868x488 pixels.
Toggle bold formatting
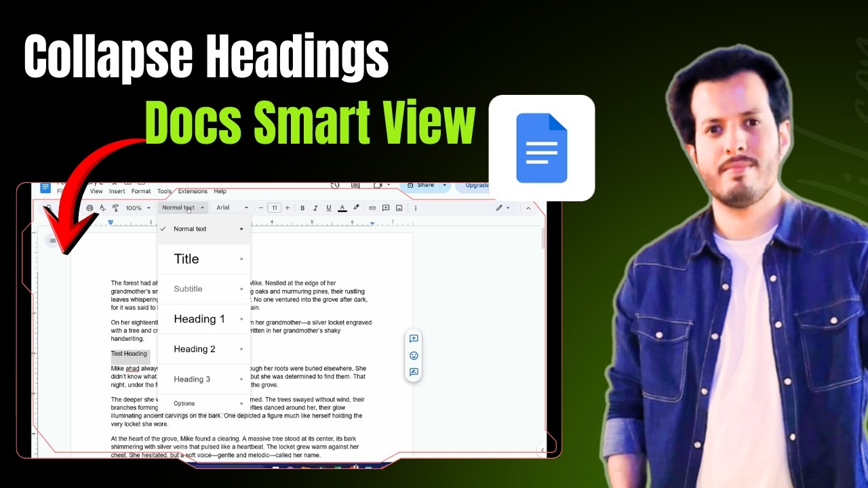tap(302, 208)
